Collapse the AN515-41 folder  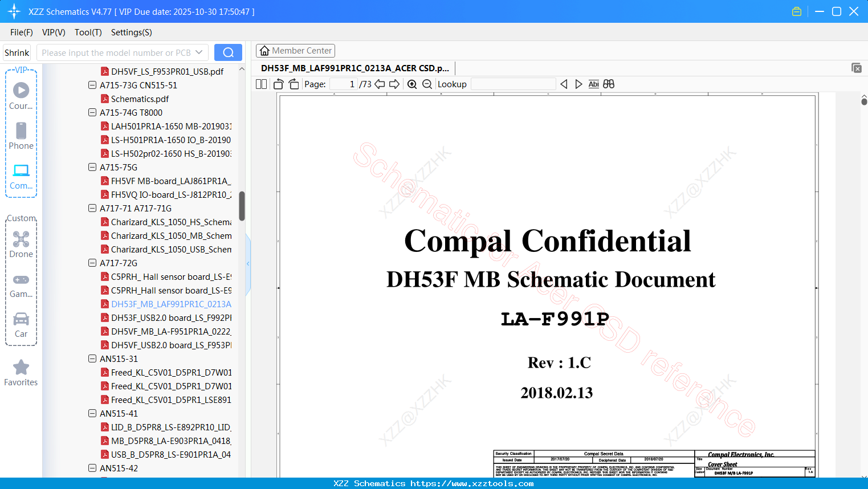coord(92,414)
